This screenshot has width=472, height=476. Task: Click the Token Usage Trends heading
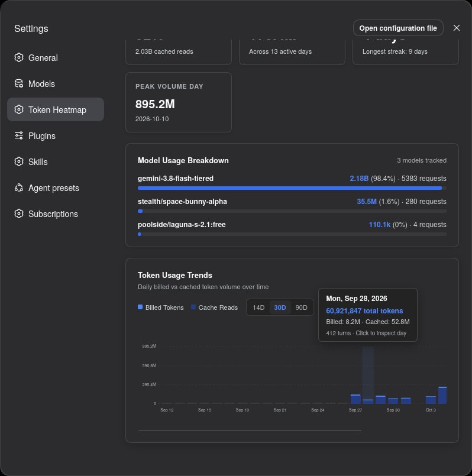point(175,275)
